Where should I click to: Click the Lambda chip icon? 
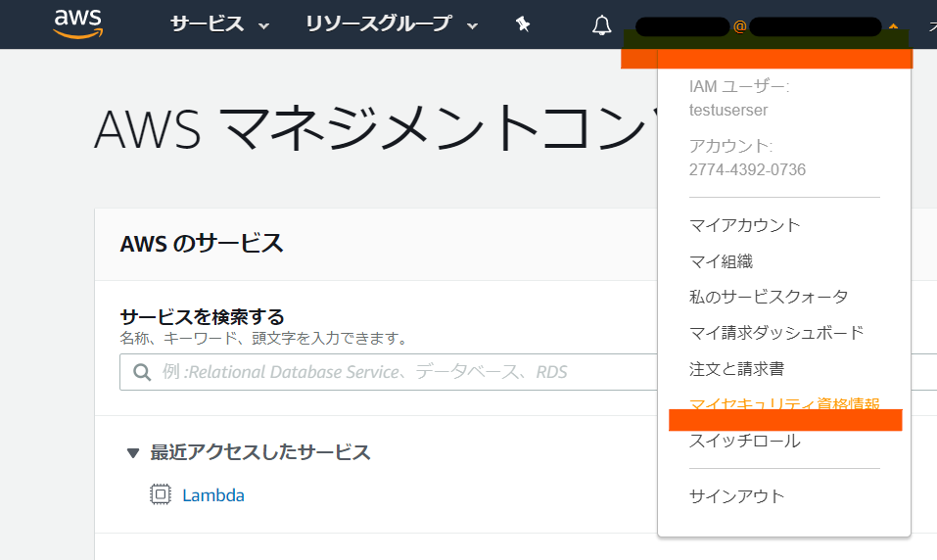161,494
